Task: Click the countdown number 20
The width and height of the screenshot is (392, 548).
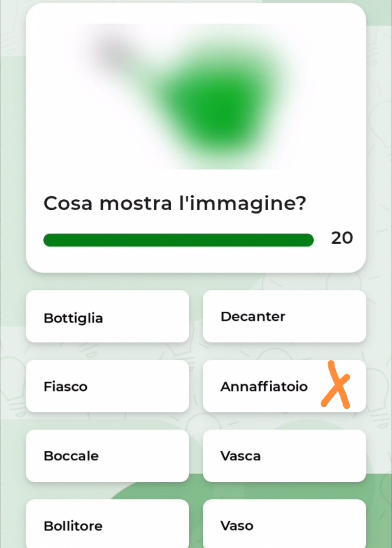Action: [x=342, y=238]
